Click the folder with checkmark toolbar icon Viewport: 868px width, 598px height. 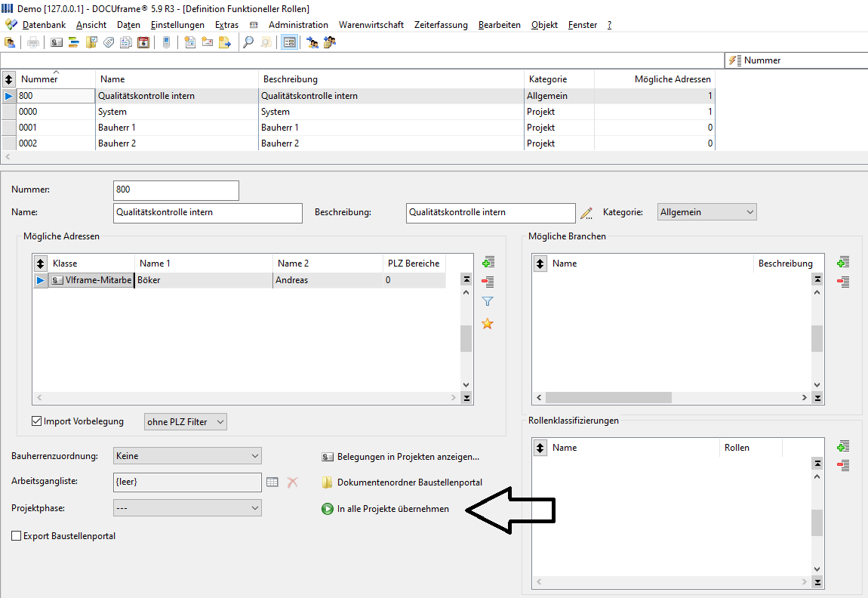pos(91,42)
